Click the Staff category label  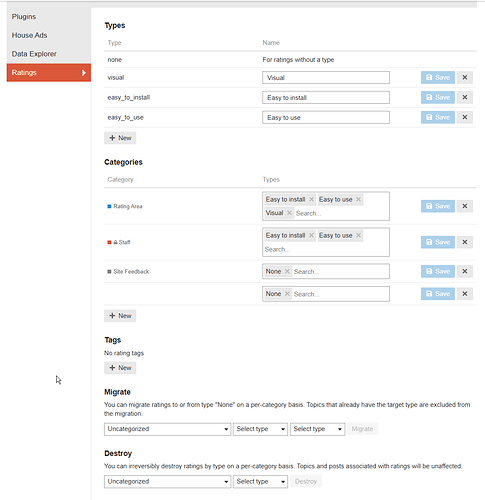coord(124,242)
